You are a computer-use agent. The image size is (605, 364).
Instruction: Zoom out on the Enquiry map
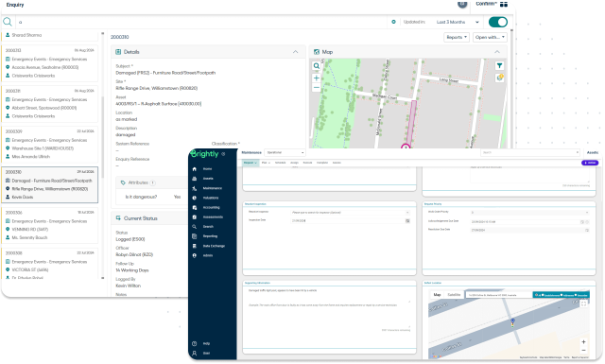pyautogui.click(x=317, y=88)
